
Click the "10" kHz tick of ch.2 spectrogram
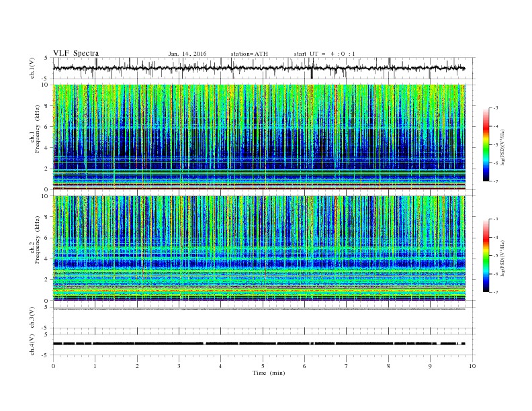45,196
